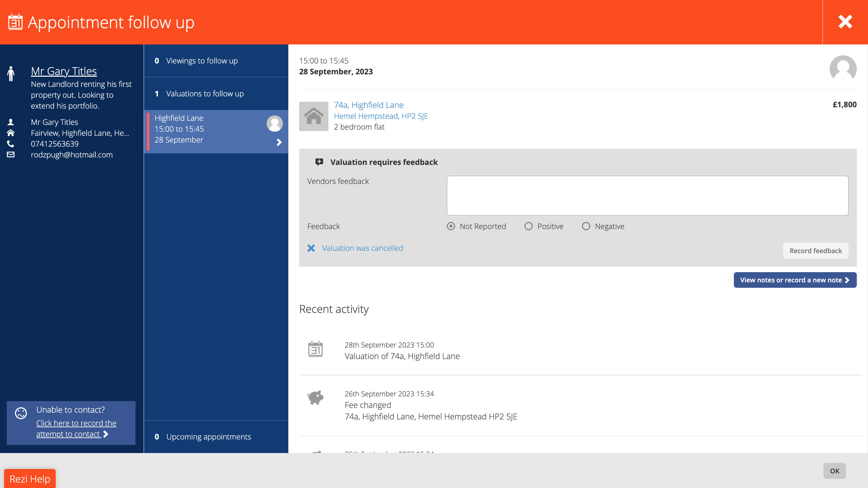The width and height of the screenshot is (868, 488).
Task: Select the £1,800 price value
Action: (x=845, y=105)
